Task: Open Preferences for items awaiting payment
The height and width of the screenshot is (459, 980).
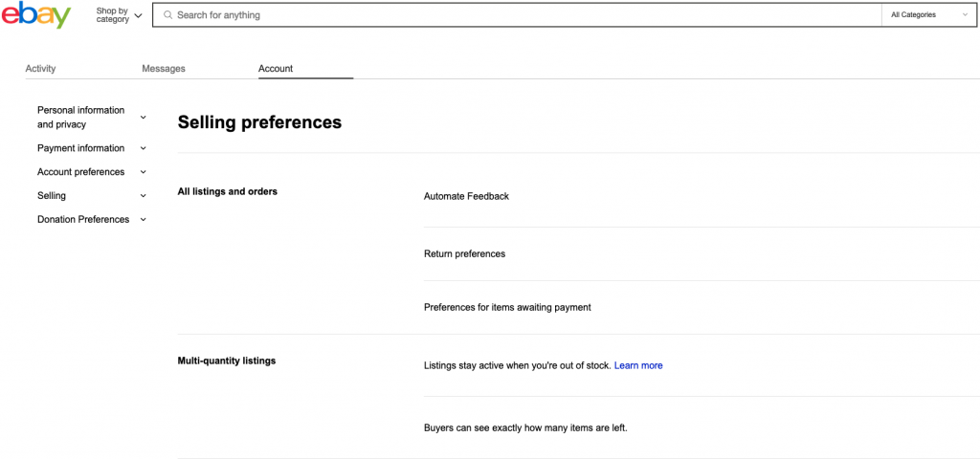Action: coord(507,307)
